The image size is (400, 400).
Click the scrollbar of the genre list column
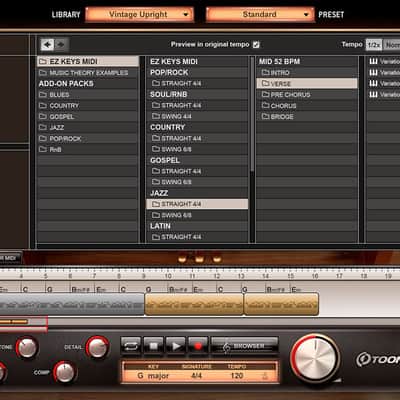252,113
